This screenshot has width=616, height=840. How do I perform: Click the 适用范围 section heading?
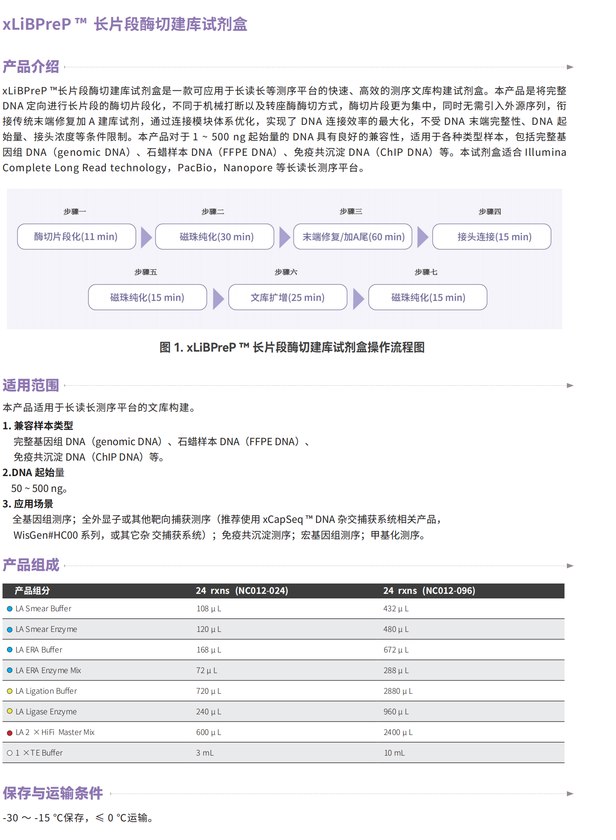pyautogui.click(x=31, y=385)
